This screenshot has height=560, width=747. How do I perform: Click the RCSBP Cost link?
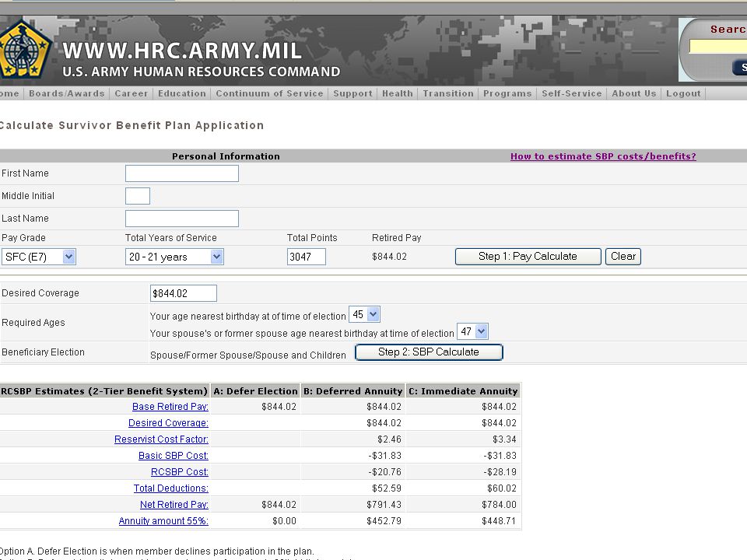point(180,472)
